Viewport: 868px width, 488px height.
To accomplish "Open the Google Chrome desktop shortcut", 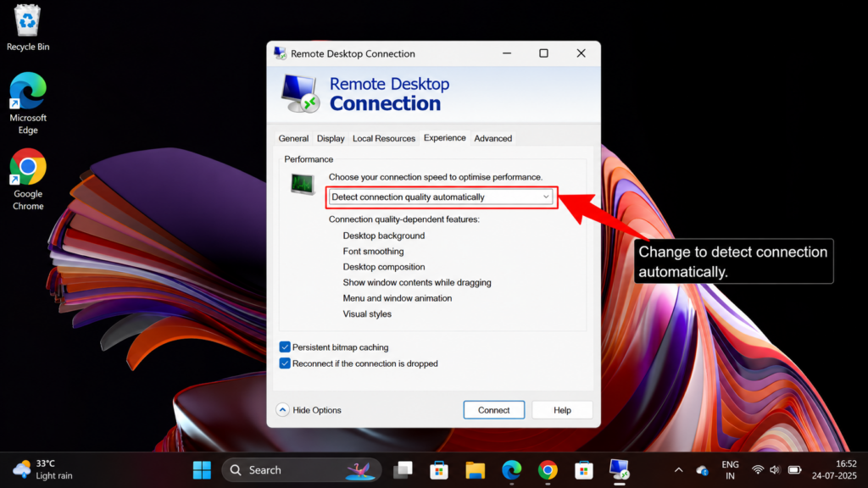I will pos(28,180).
